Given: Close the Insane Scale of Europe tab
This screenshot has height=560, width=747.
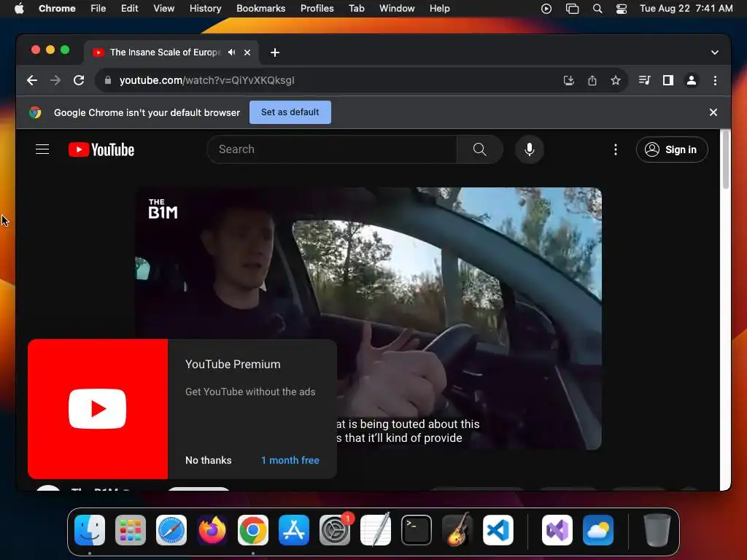Looking at the screenshot, I should point(247,52).
